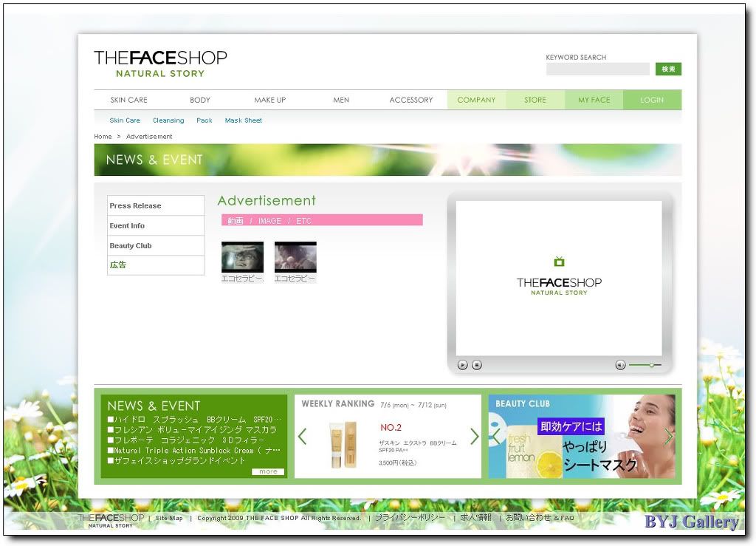Image resolution: width=756 pixels, height=546 pixels.
Task: Go to previous Beauty Club banner arrow
Action: click(x=495, y=437)
